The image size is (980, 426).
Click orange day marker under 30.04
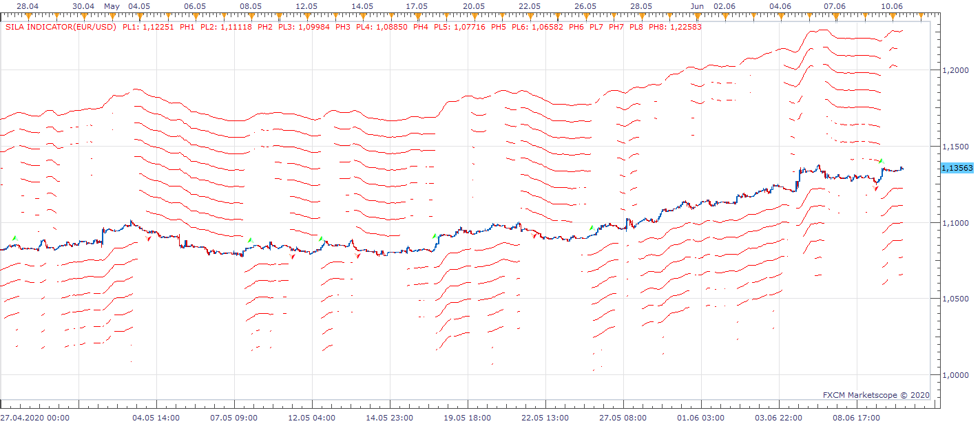[x=83, y=17]
